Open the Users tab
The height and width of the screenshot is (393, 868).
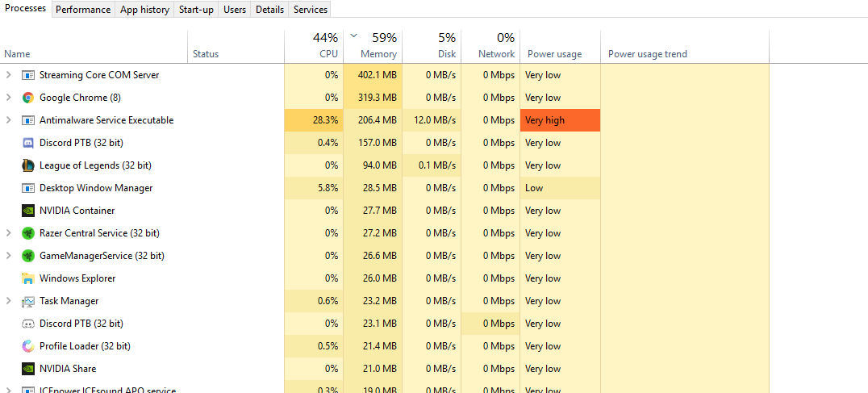click(235, 10)
